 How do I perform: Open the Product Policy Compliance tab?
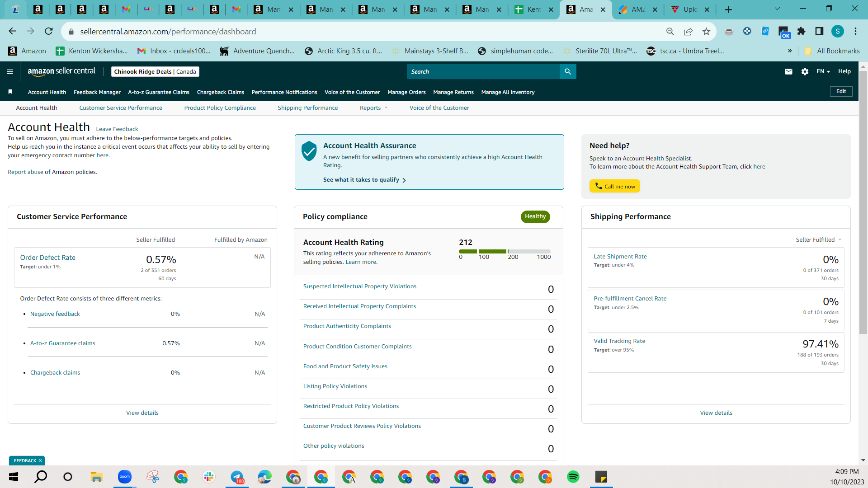(220, 108)
